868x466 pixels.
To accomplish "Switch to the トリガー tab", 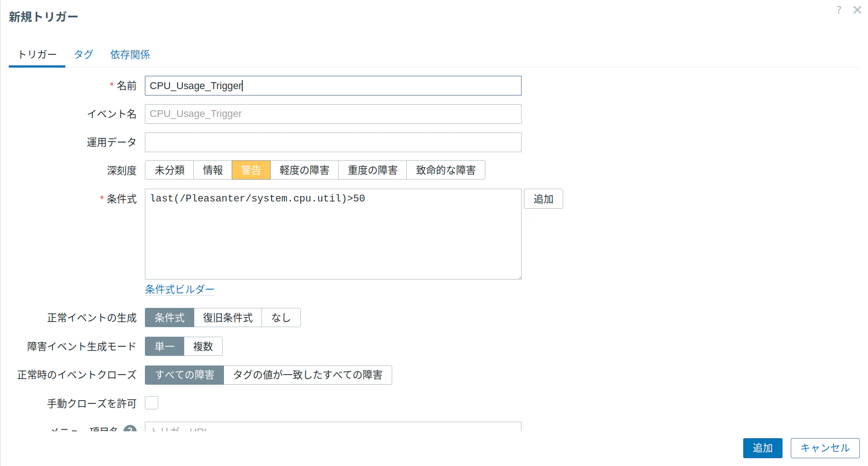I will tap(37, 55).
